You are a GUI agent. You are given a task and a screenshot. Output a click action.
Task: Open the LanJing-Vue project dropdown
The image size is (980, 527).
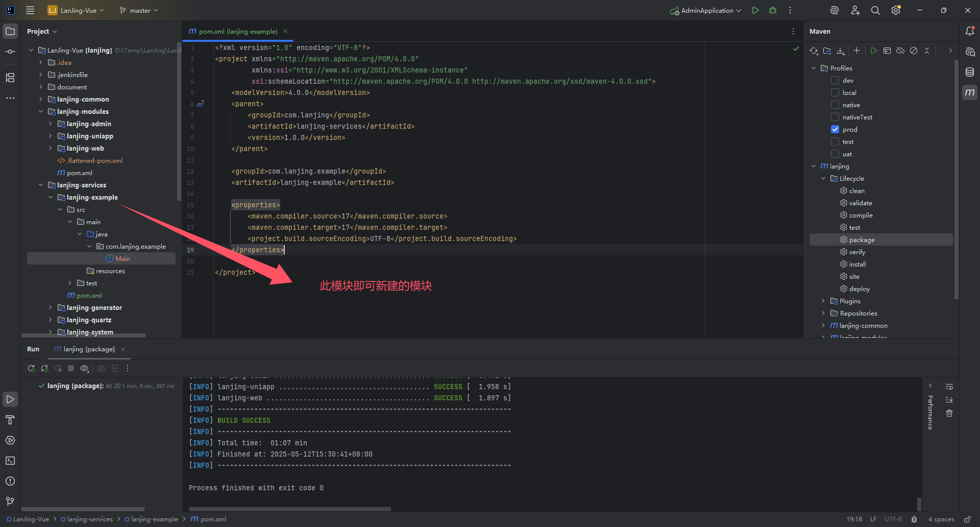click(x=76, y=10)
